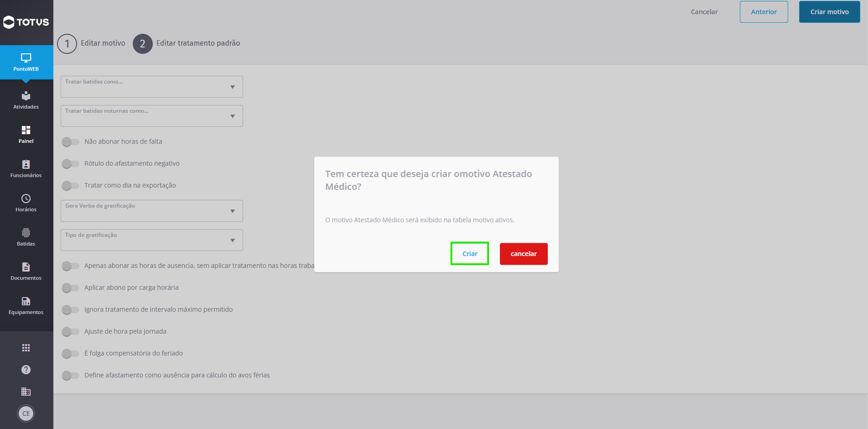Select step 2 Editar tratamento padrão
The image size is (868, 429).
click(x=187, y=44)
